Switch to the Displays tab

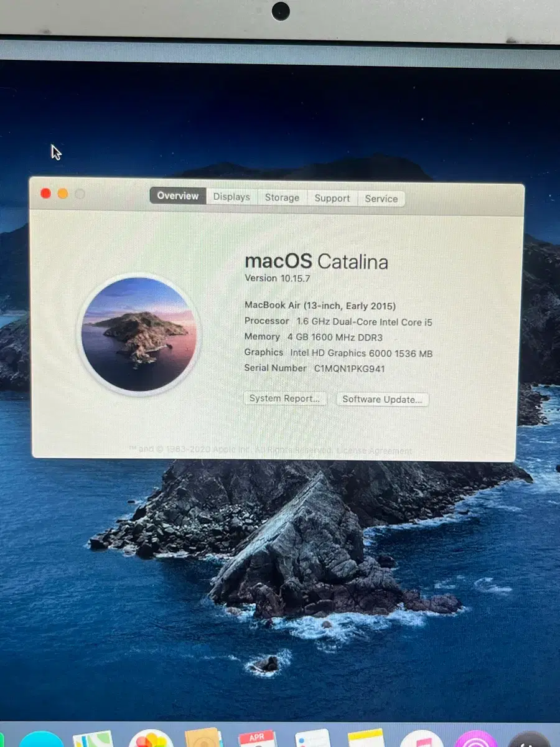[231, 197]
